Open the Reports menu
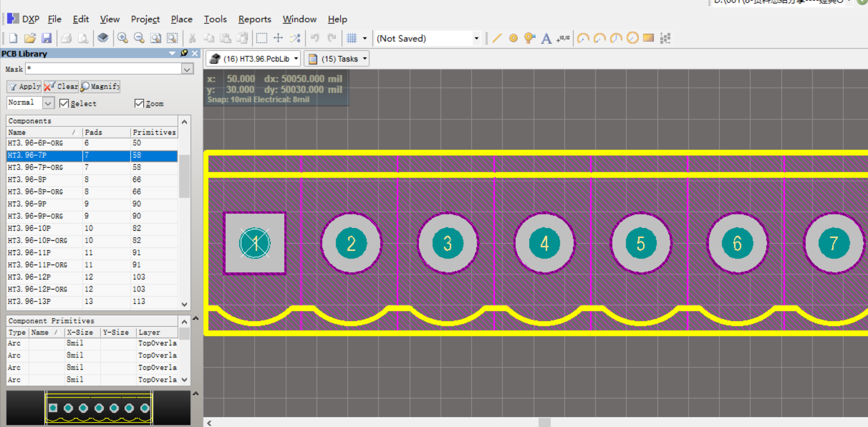The image size is (868, 427). point(254,19)
